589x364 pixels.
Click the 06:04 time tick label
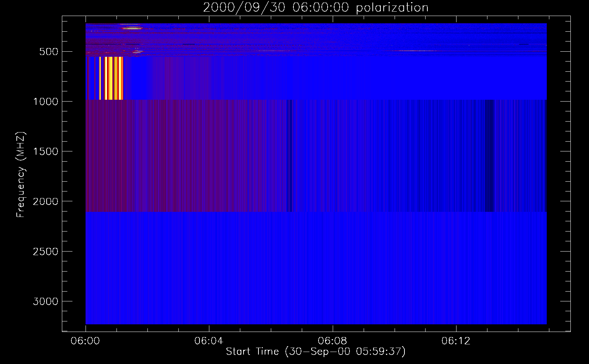click(209, 341)
